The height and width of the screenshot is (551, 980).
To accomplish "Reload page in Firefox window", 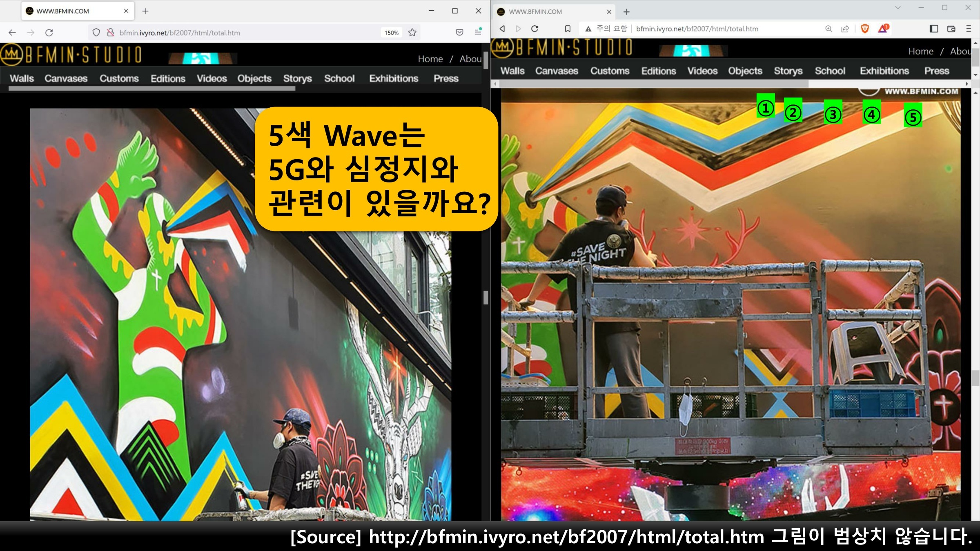I will pyautogui.click(x=49, y=33).
